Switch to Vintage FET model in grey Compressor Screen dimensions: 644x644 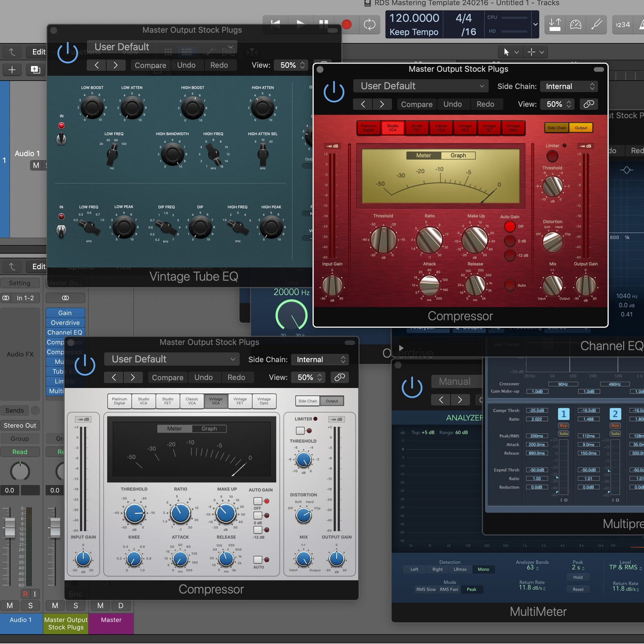click(240, 401)
